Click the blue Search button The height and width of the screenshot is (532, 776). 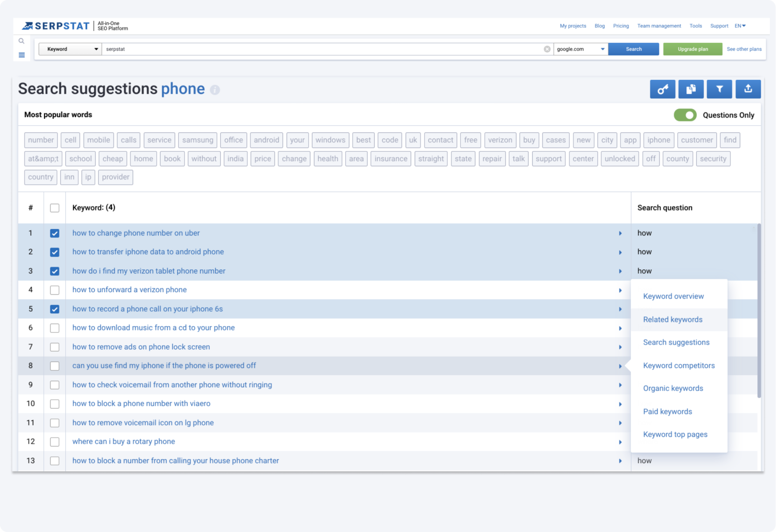coord(633,49)
